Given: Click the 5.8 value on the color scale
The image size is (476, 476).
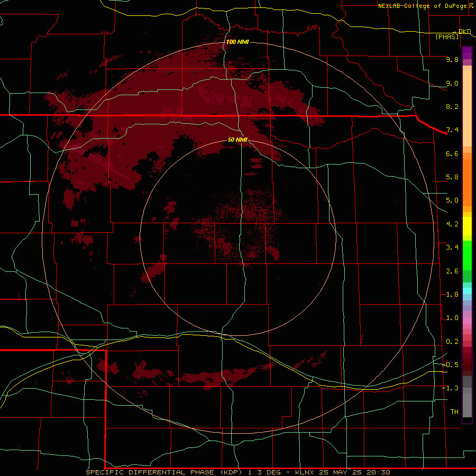Looking at the screenshot, I should click(452, 177).
